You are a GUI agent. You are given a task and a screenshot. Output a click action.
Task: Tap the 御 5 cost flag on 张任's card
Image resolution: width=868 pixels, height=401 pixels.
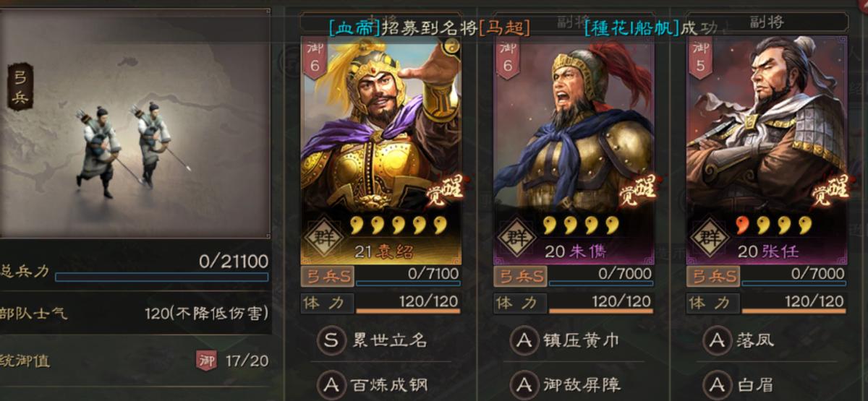click(700, 58)
